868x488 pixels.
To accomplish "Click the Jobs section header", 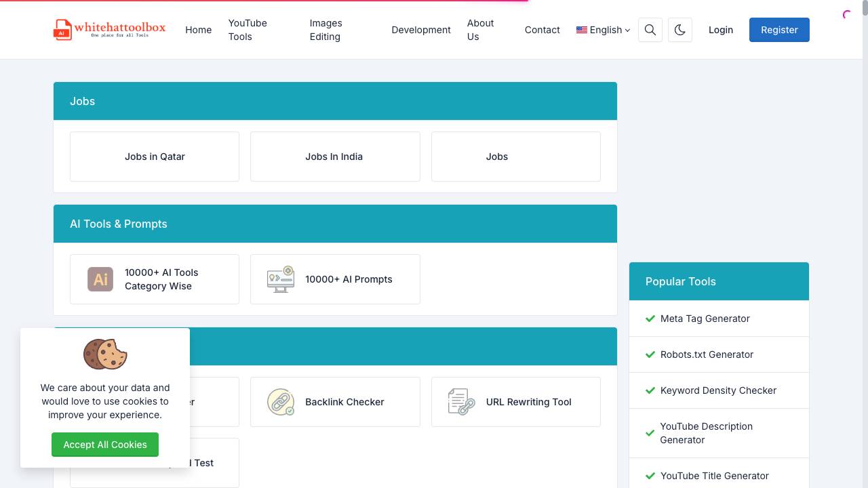I will click(x=335, y=101).
